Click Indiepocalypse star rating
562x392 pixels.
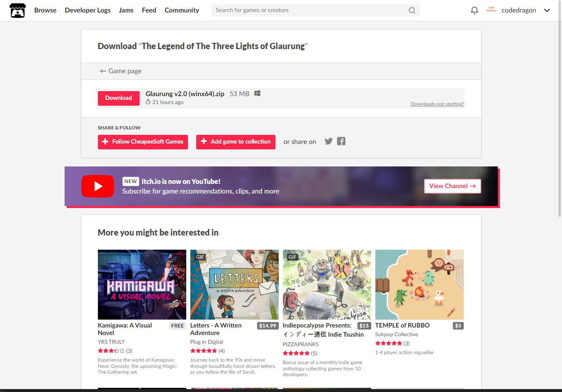tap(296, 353)
